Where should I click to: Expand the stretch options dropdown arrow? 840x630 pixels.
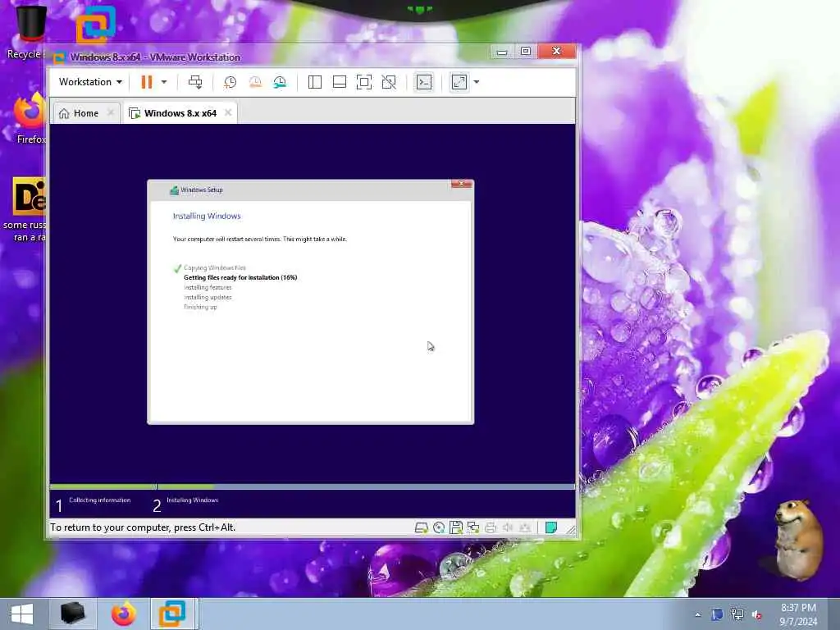point(477,82)
